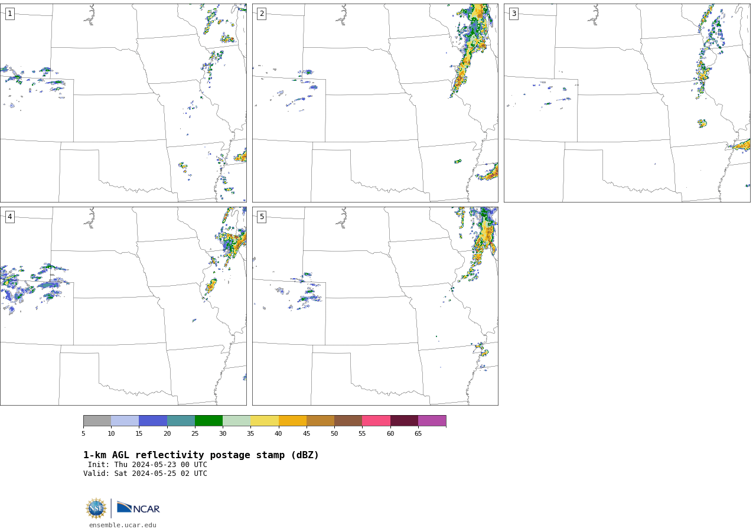The image size is (756, 532).
Task: Click the maroon 60-65 dBZ swatch
Action: 404,421
